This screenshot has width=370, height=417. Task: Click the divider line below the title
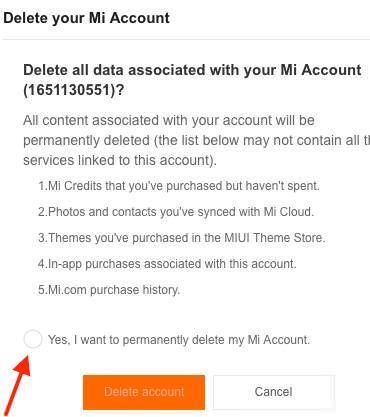point(185,39)
